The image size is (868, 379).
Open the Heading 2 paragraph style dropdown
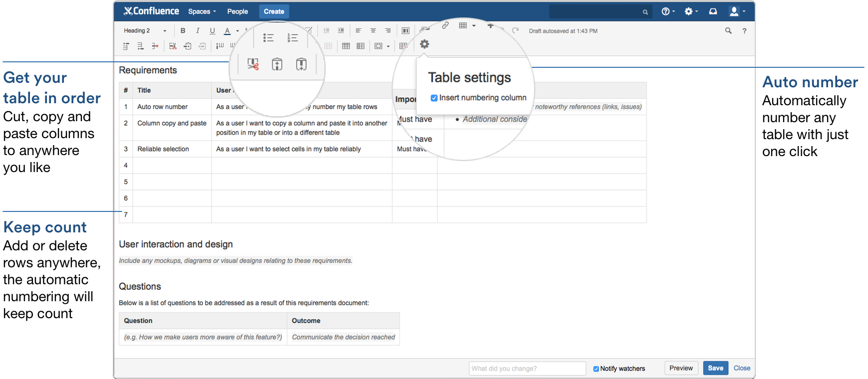click(x=145, y=31)
